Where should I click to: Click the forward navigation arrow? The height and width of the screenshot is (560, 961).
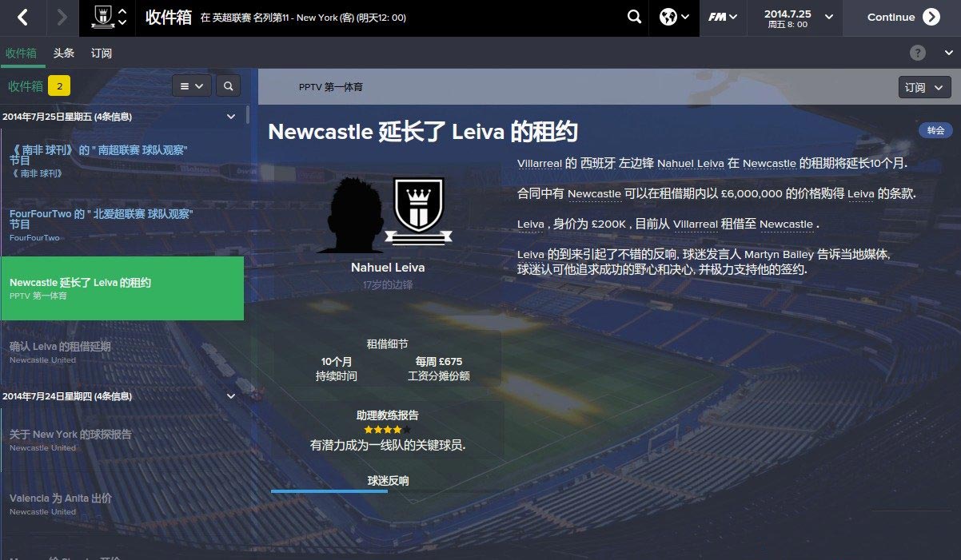62,17
